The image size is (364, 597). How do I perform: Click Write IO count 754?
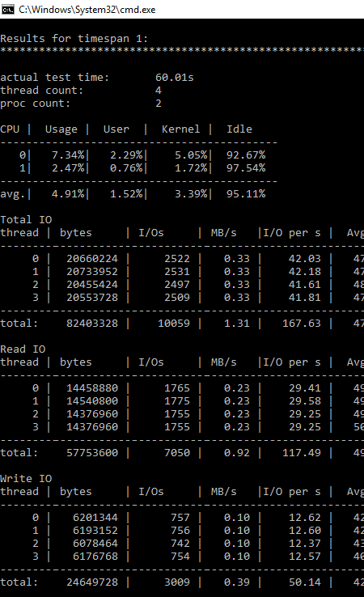(x=180, y=557)
